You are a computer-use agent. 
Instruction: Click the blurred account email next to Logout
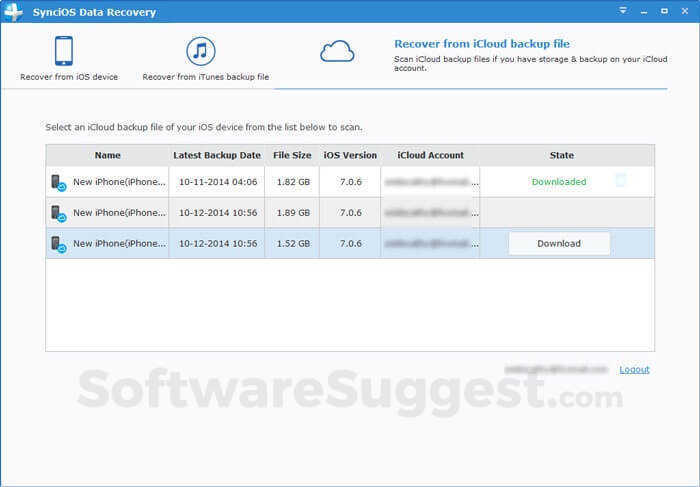click(556, 369)
